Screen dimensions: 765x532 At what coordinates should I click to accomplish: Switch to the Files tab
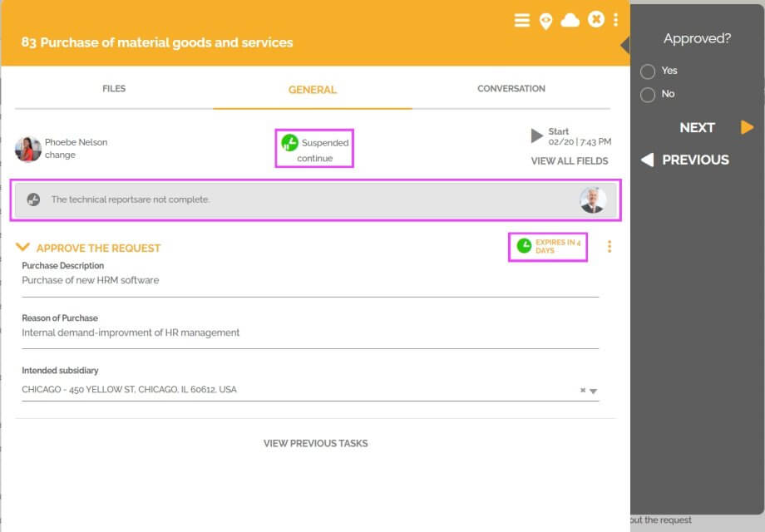click(x=113, y=88)
